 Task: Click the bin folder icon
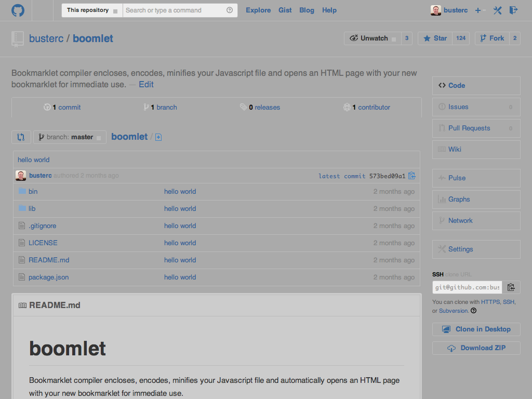tap(22, 191)
